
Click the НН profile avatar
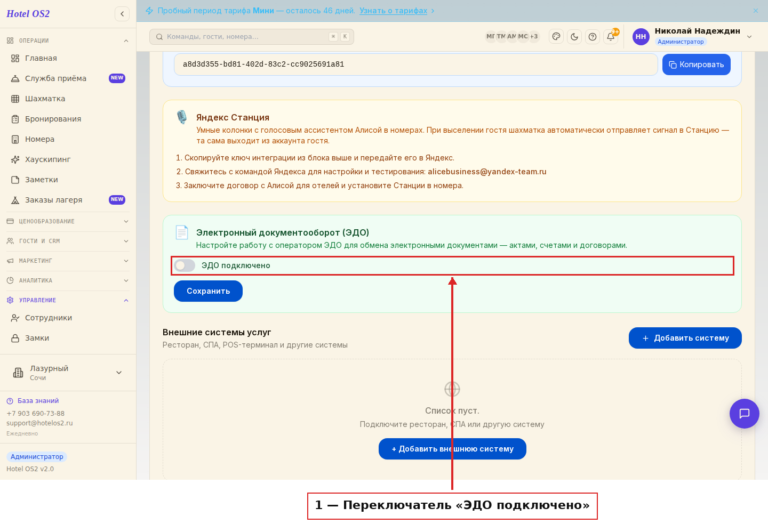641,37
